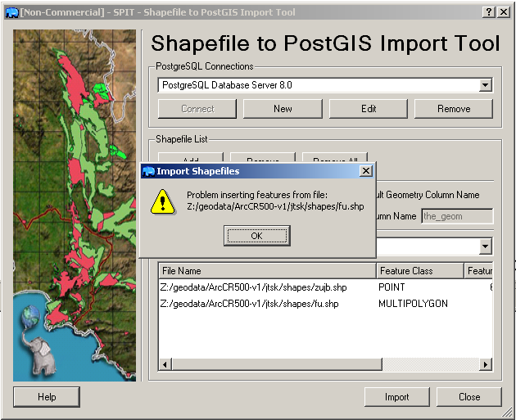This screenshot has height=420, width=516.
Task: Click the Geometry Column Name field the_geom
Action: pyautogui.click(x=457, y=216)
